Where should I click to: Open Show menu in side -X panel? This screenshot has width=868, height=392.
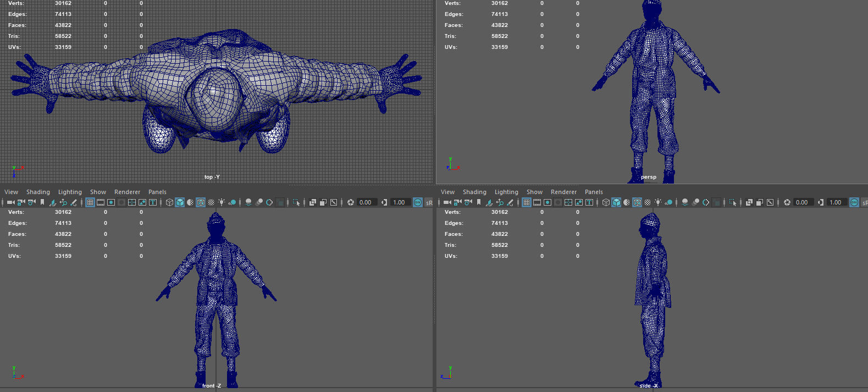point(534,192)
